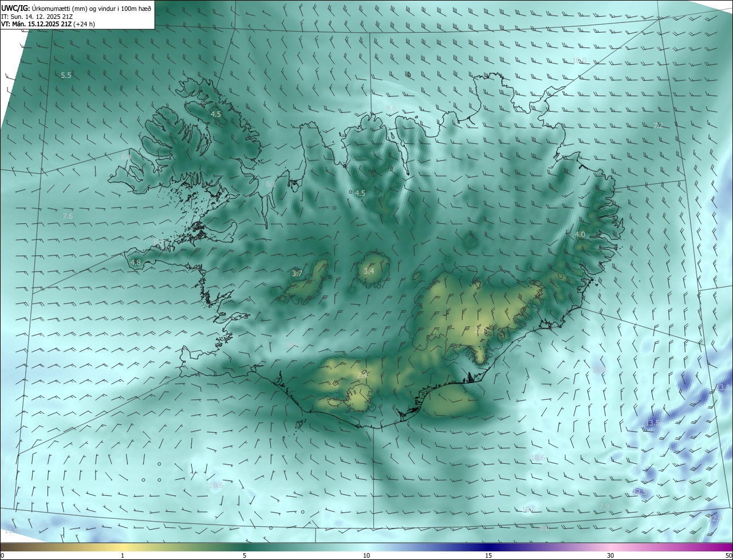733x560 pixels.
Task: Click the 1 tick on color scale
Action: point(123,556)
